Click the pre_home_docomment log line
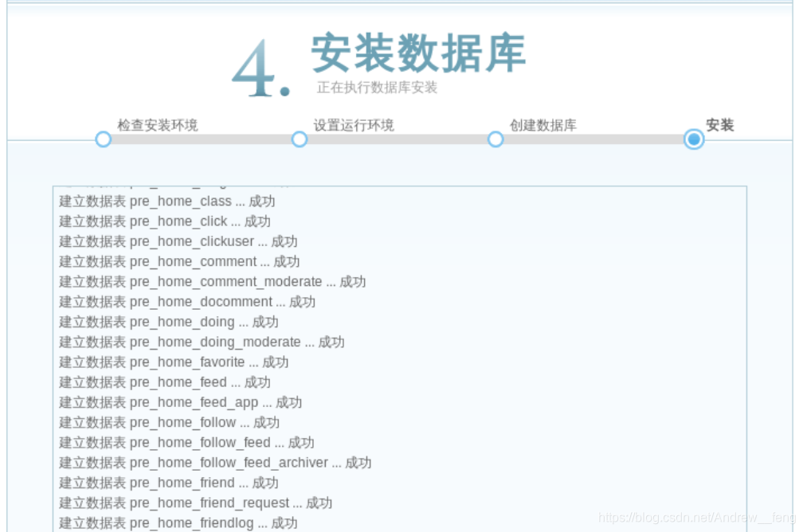 click(x=187, y=302)
